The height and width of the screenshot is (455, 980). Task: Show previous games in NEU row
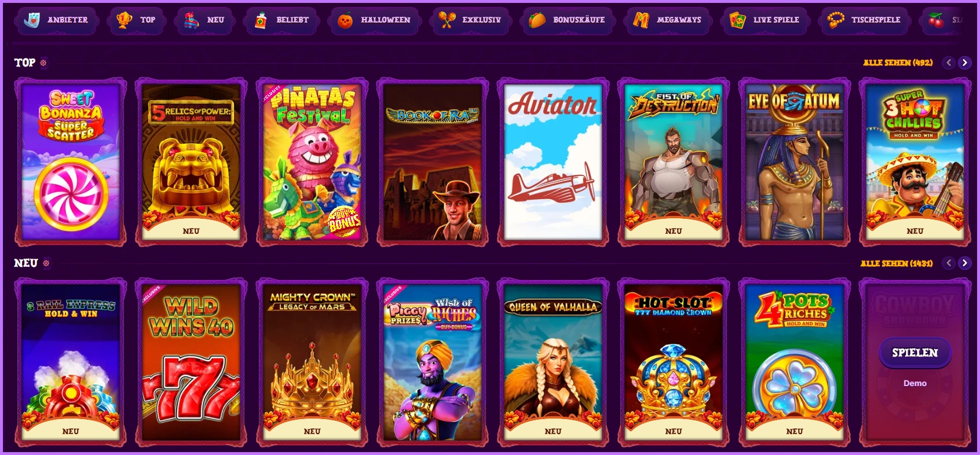(x=949, y=263)
